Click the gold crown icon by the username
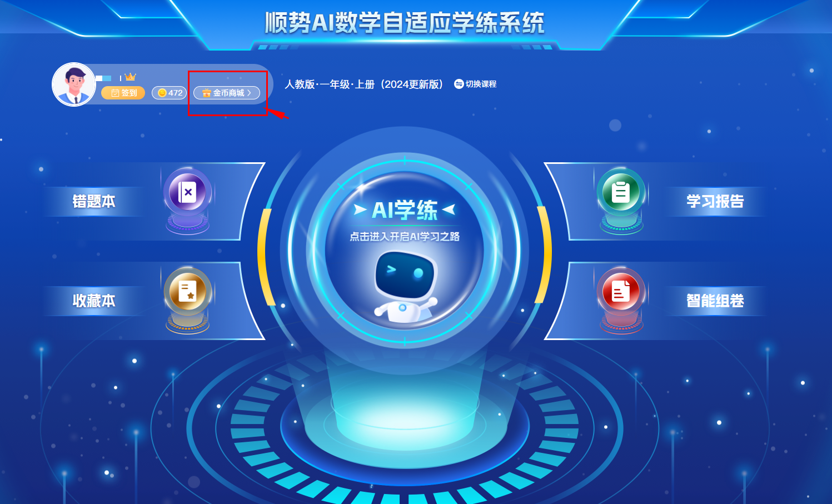 [x=130, y=77]
